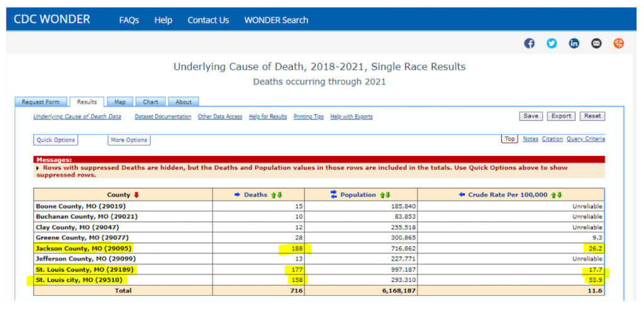
Task: Open WONDER Search in the top navigation
Action: (276, 20)
